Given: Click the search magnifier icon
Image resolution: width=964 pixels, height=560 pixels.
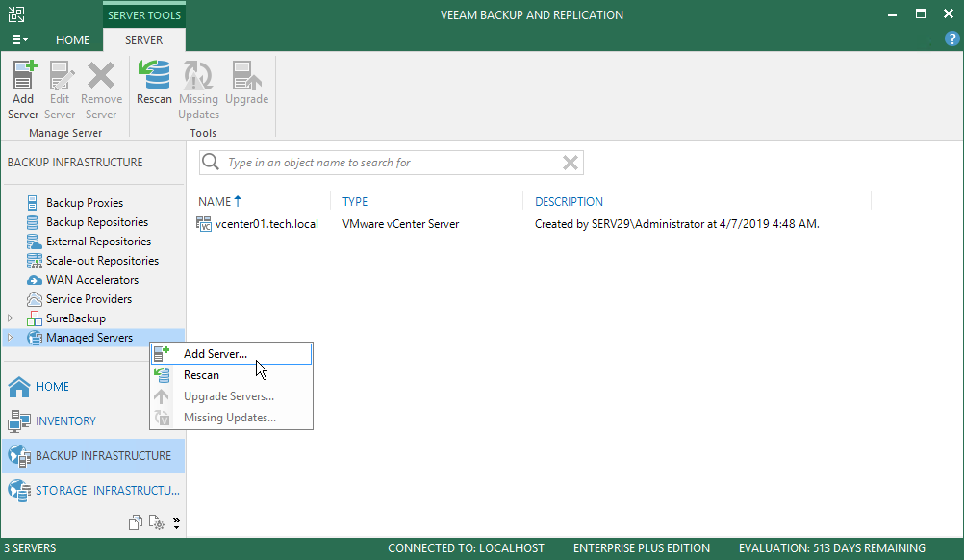Looking at the screenshot, I should click(x=211, y=163).
